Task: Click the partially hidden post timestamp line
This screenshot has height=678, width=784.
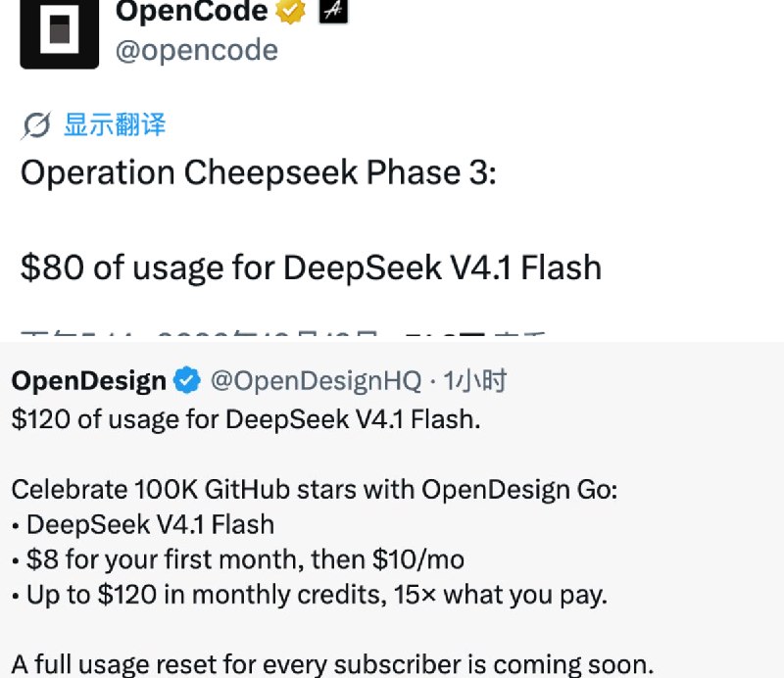Action: (x=283, y=335)
